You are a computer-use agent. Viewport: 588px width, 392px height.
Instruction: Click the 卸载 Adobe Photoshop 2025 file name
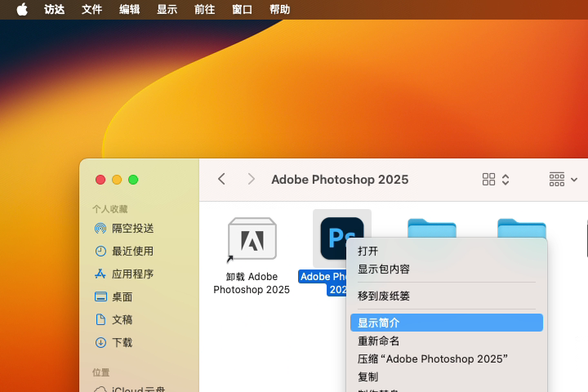click(252, 283)
